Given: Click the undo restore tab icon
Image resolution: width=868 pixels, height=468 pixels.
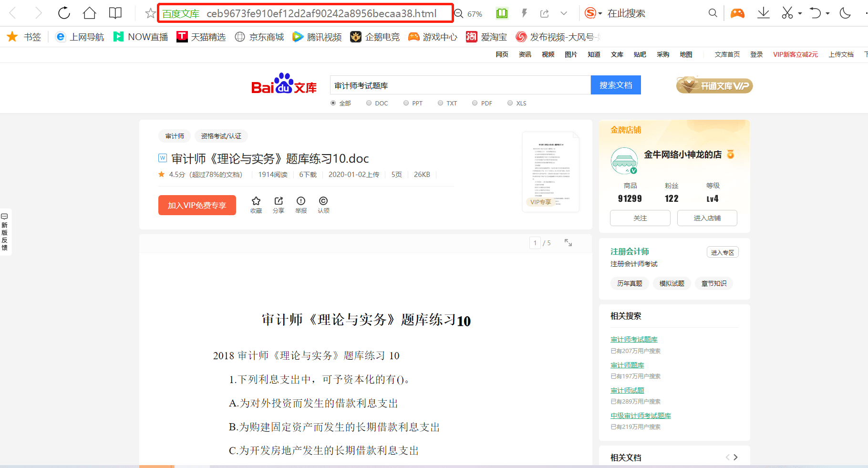Looking at the screenshot, I should (x=815, y=13).
